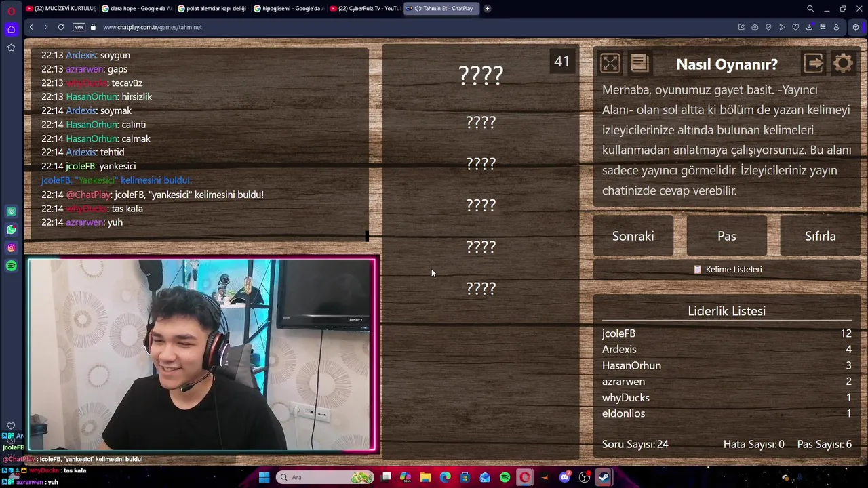Click the edit page pencil icon in toolbar
868x488 pixels.
[x=741, y=27]
